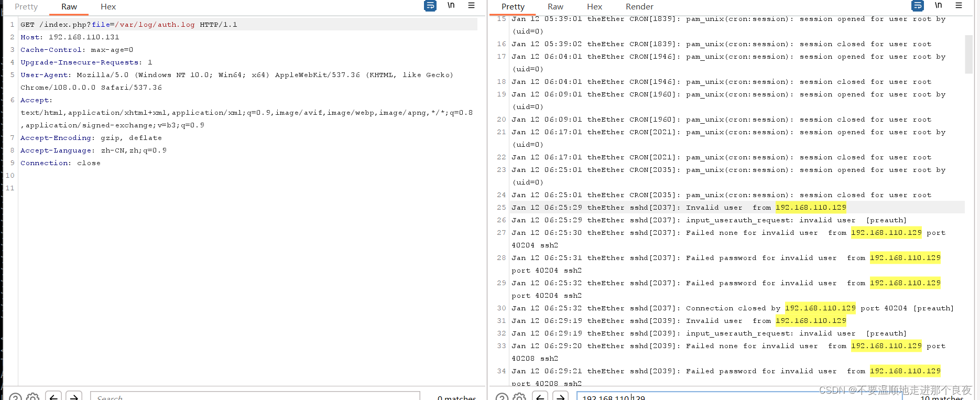
Task: Click the Cache-Control: max-age=0 header
Action: 77,50
